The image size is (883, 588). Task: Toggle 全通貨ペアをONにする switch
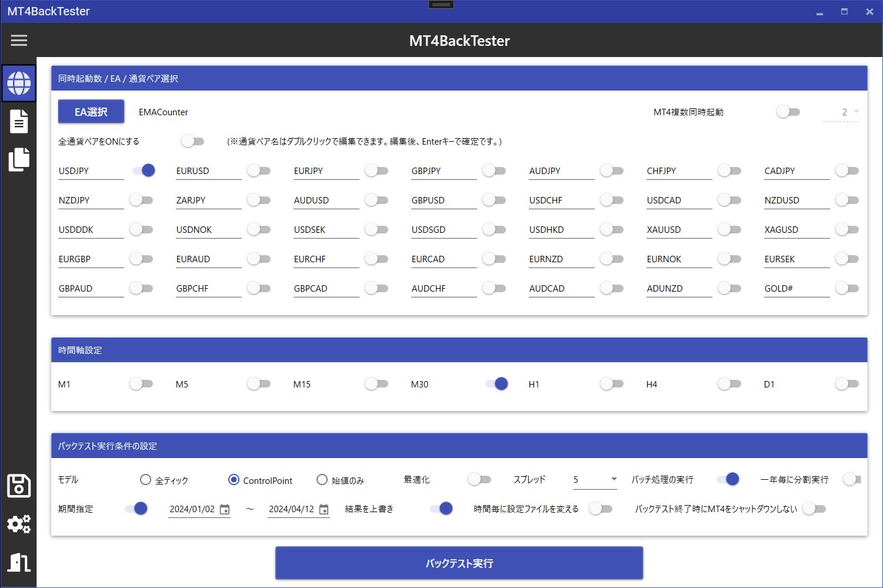192,141
